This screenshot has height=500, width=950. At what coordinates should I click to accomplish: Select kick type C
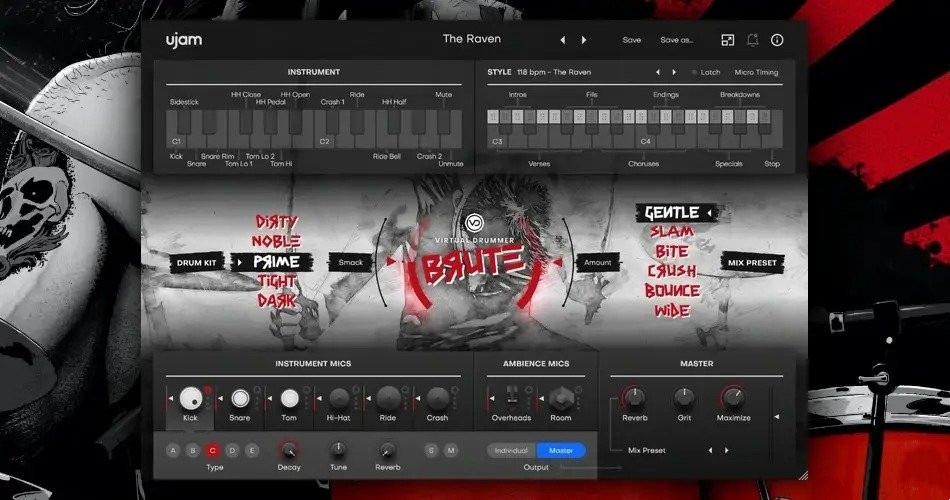pos(212,450)
